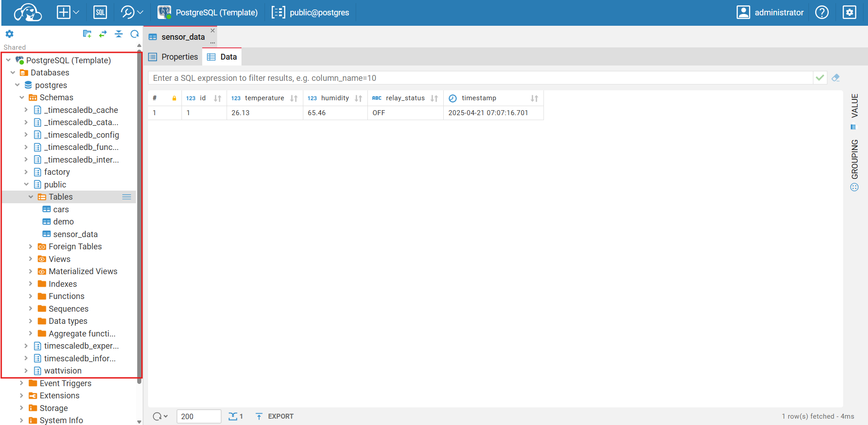Image resolution: width=868 pixels, height=425 pixels.
Task: Select the 26.13 temperature cell
Action: click(265, 113)
